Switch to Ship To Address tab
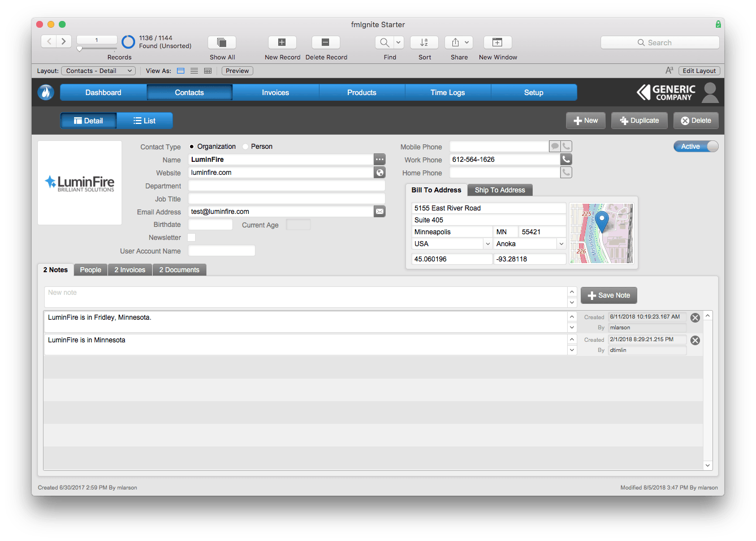The width and height of the screenshot is (756, 541). 500,190
